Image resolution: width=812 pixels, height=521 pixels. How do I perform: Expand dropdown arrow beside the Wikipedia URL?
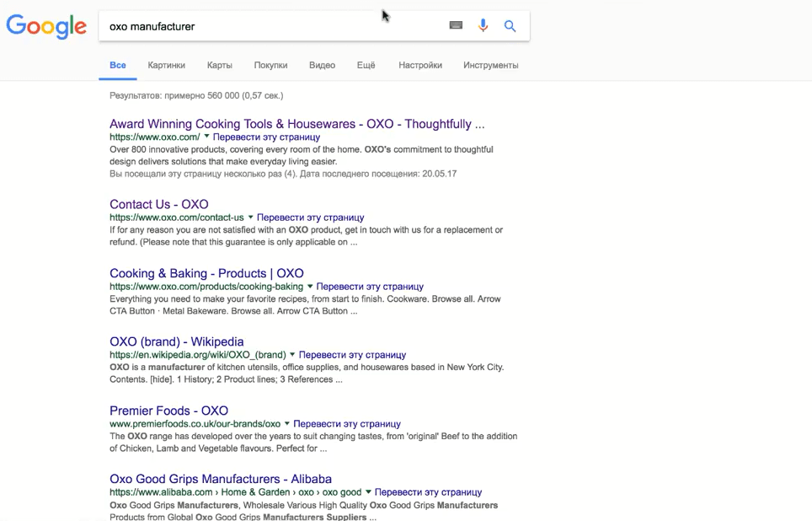coord(292,354)
